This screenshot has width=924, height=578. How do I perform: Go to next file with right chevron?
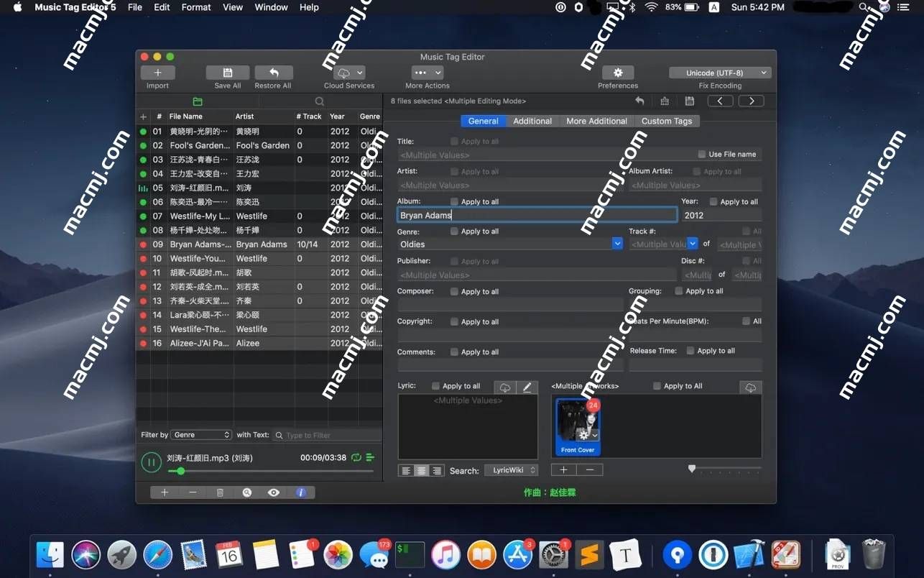tap(752, 101)
